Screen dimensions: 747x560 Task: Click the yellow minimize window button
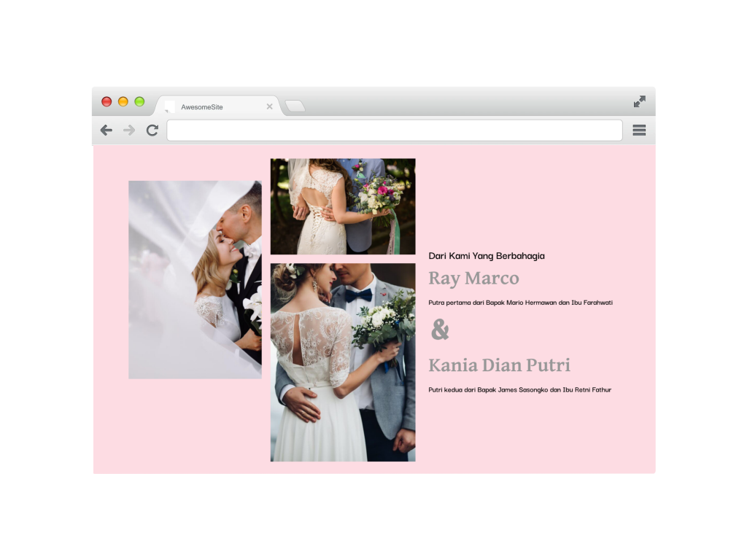123,101
